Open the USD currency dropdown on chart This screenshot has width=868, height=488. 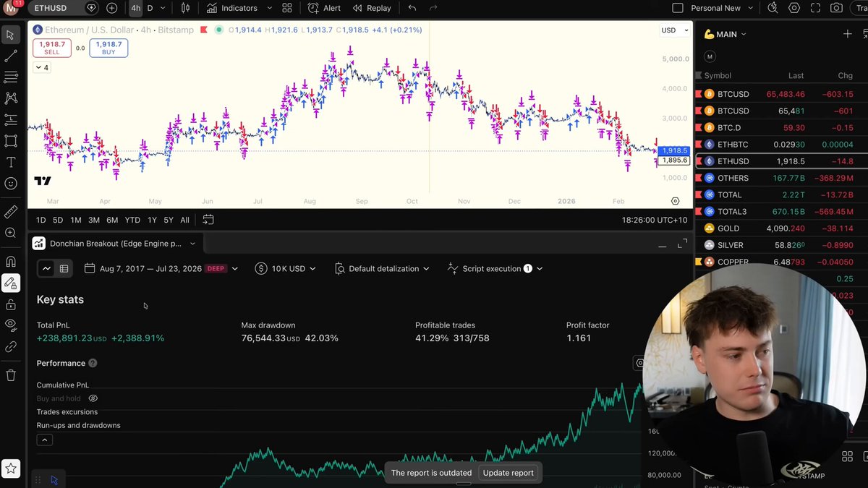(673, 30)
